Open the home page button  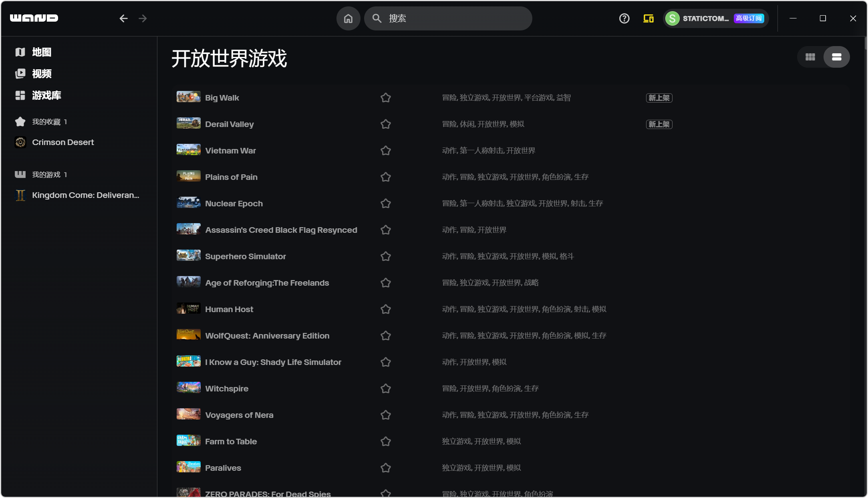pyautogui.click(x=348, y=18)
